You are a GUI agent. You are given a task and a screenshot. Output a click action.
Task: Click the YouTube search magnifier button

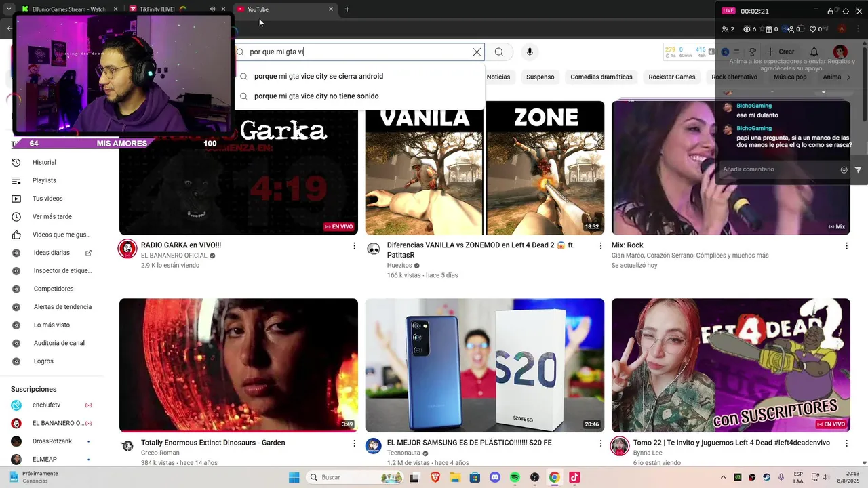499,52
